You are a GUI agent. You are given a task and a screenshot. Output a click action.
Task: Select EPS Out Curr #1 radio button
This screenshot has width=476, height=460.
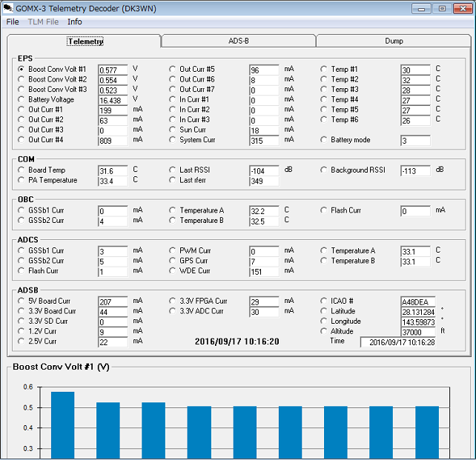[21, 110]
